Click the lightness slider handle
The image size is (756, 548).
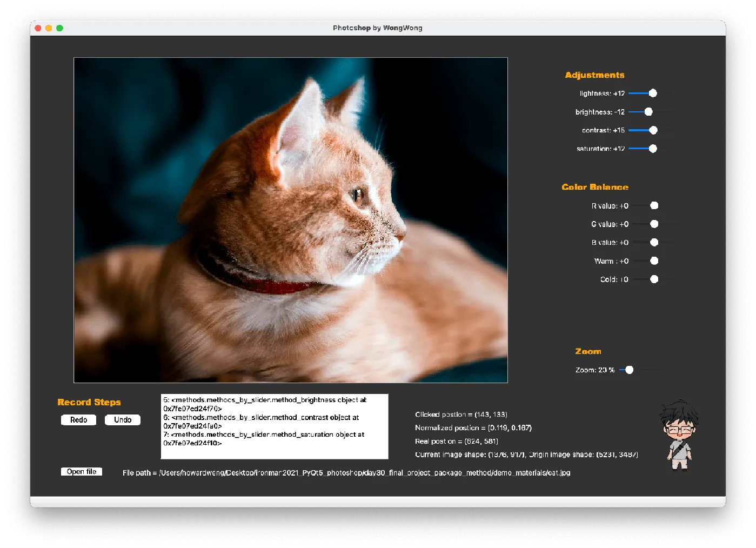(x=653, y=93)
